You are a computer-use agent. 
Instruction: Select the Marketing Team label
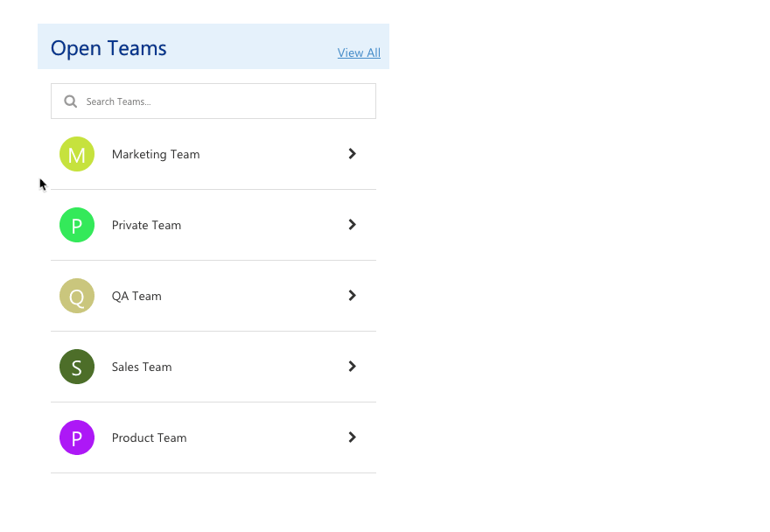point(156,155)
